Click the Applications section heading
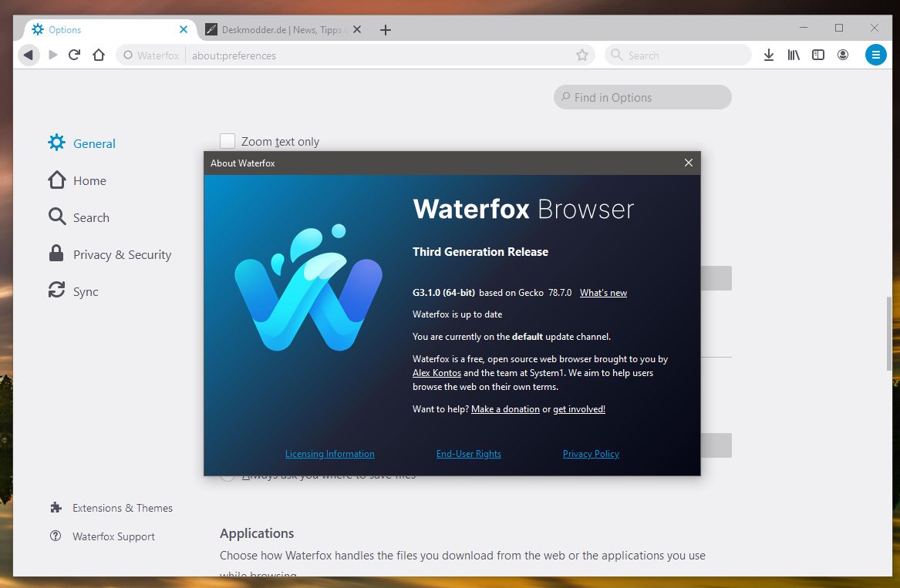This screenshot has width=900, height=588. [x=257, y=533]
